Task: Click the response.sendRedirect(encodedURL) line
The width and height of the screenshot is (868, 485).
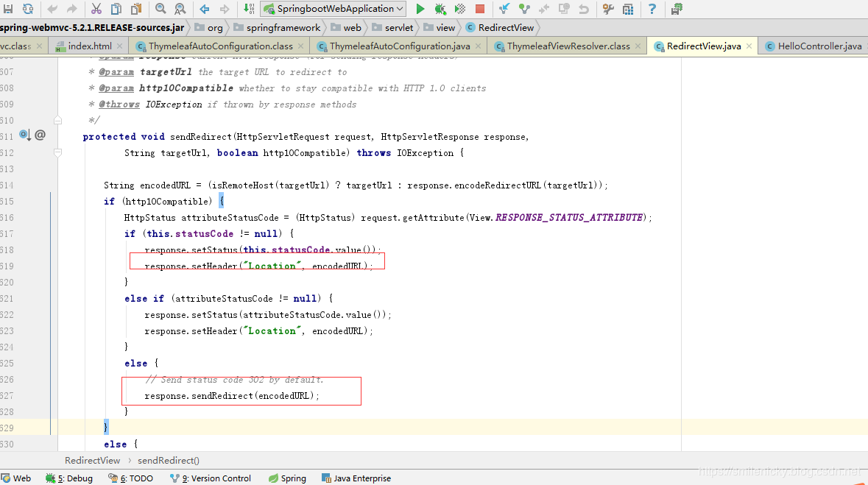Action: click(232, 396)
